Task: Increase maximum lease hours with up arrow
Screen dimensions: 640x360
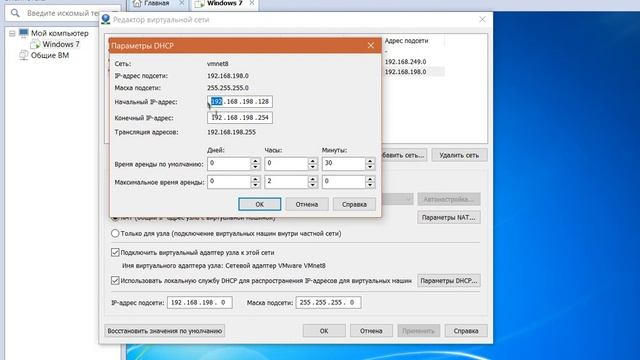Action: pyautogui.click(x=313, y=179)
